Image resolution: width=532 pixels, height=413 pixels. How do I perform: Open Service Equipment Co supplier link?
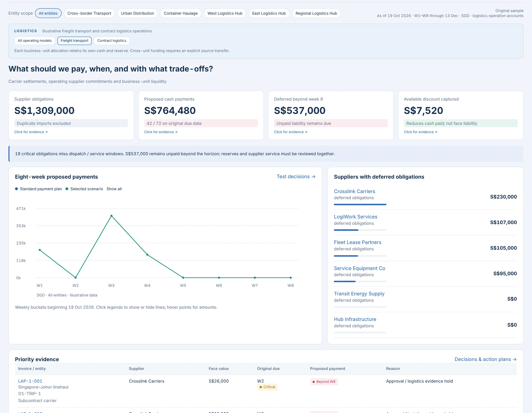pos(359,268)
